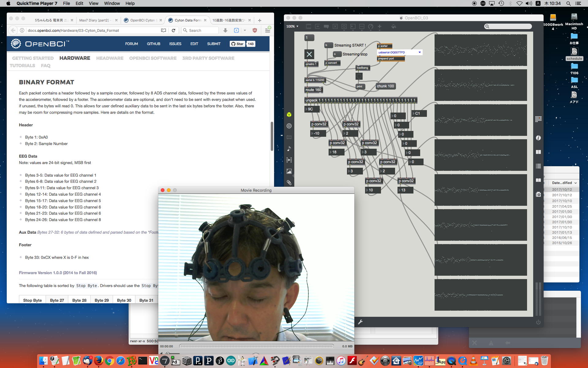Click the paperclip snippets icon in Max sidebar
Screen dimensions: 588x368
point(289,183)
